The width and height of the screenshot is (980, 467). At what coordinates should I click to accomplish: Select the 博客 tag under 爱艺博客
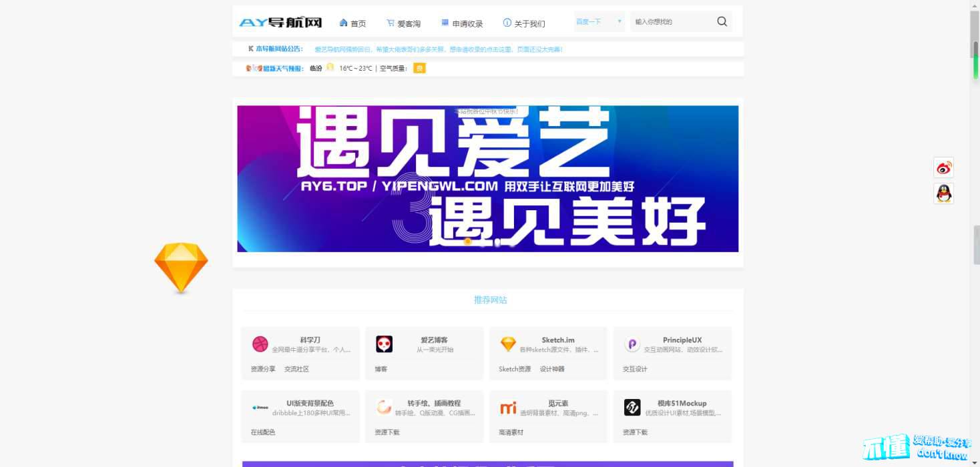381,369
